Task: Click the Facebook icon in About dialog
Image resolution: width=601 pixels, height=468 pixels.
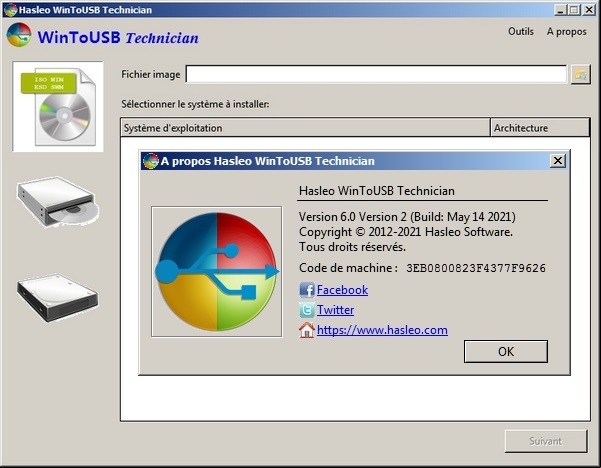Action: [307, 290]
